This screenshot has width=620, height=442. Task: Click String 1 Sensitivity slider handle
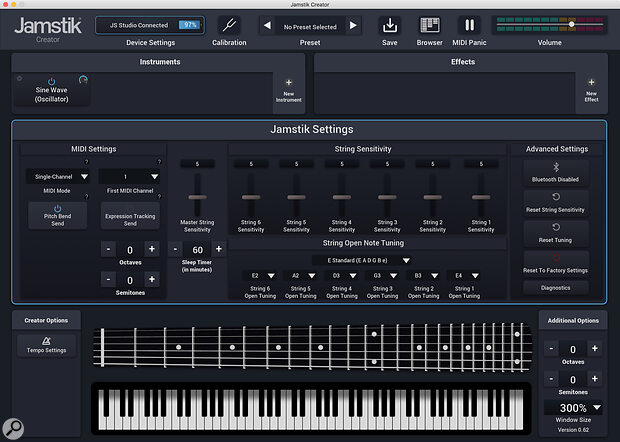(x=481, y=197)
